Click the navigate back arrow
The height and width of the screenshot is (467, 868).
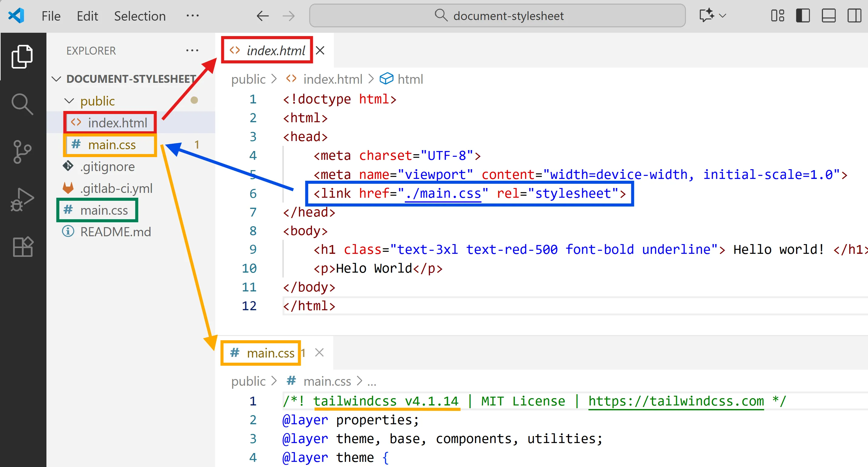263,15
